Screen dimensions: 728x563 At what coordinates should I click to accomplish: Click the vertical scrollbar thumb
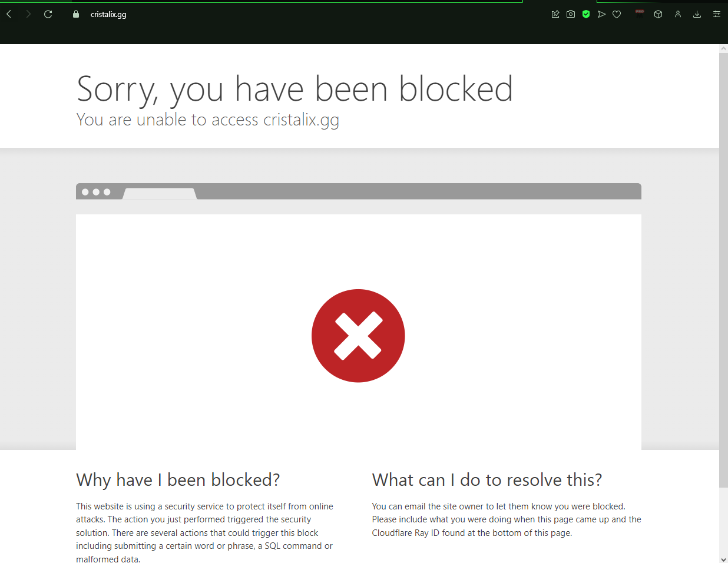click(723, 270)
